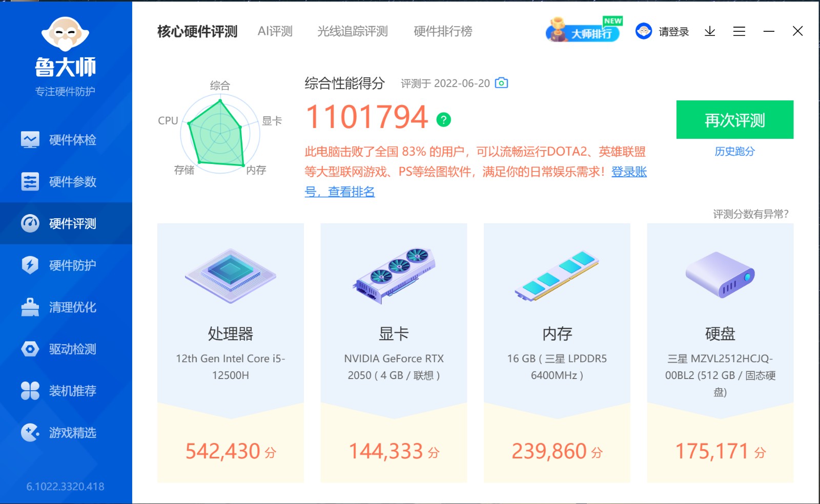The width and height of the screenshot is (820, 504).
Task: Click the 16 GB 三星 LPDDR5 text
Action: [x=557, y=367]
